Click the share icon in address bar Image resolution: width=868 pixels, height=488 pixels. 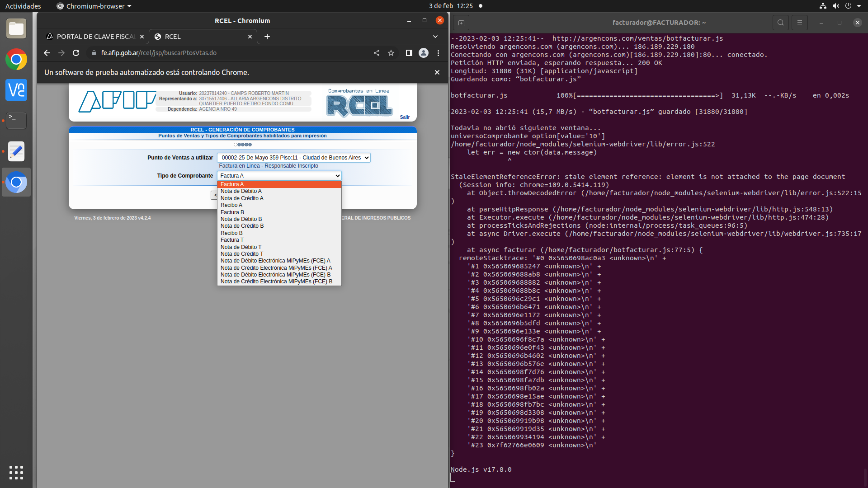[x=377, y=53]
